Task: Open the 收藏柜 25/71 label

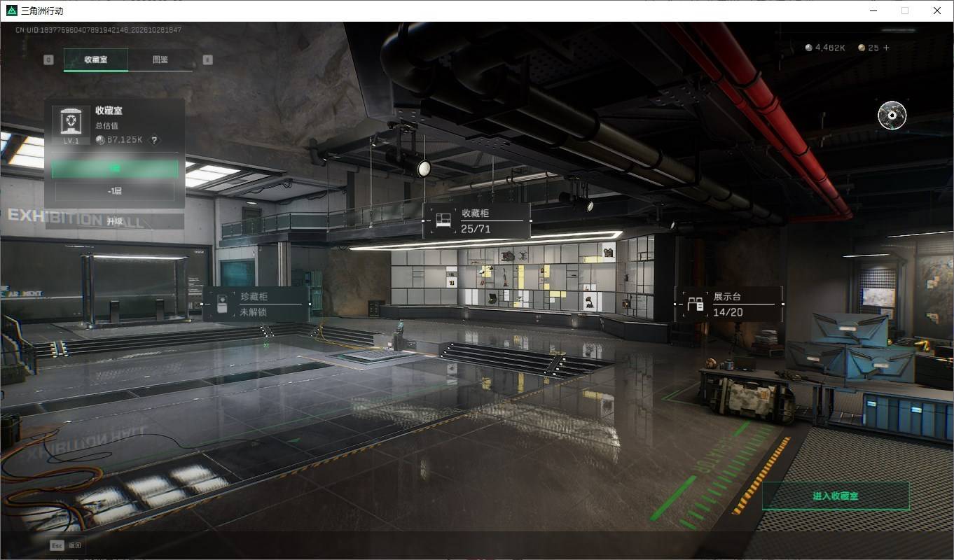Action: (476, 220)
